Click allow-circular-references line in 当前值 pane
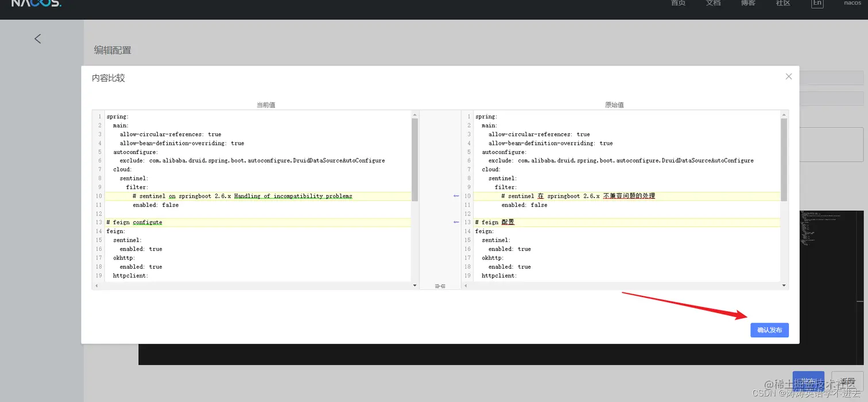 [x=170, y=134]
